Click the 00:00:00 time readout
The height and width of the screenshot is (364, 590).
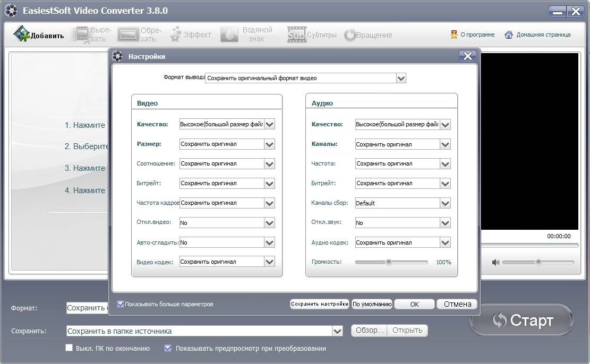click(558, 236)
